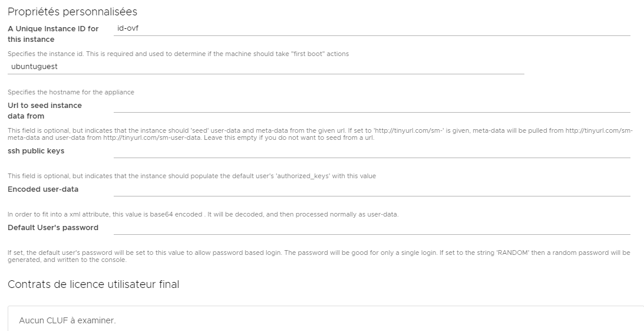Click the 'Url to seed instance data from' label

click(45, 110)
